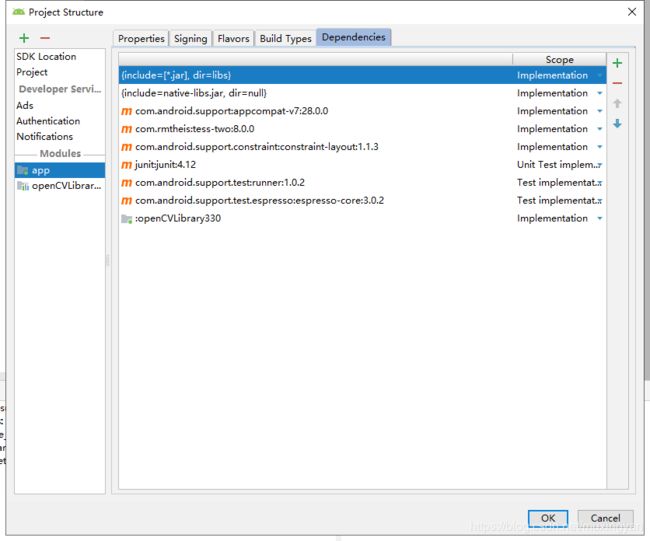Click the m icon for espresso-core

click(126, 201)
